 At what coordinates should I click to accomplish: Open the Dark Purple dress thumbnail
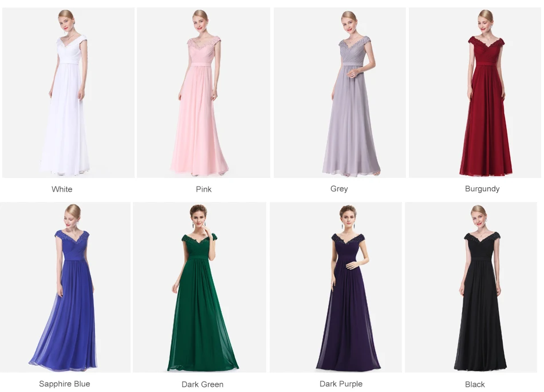click(336, 287)
